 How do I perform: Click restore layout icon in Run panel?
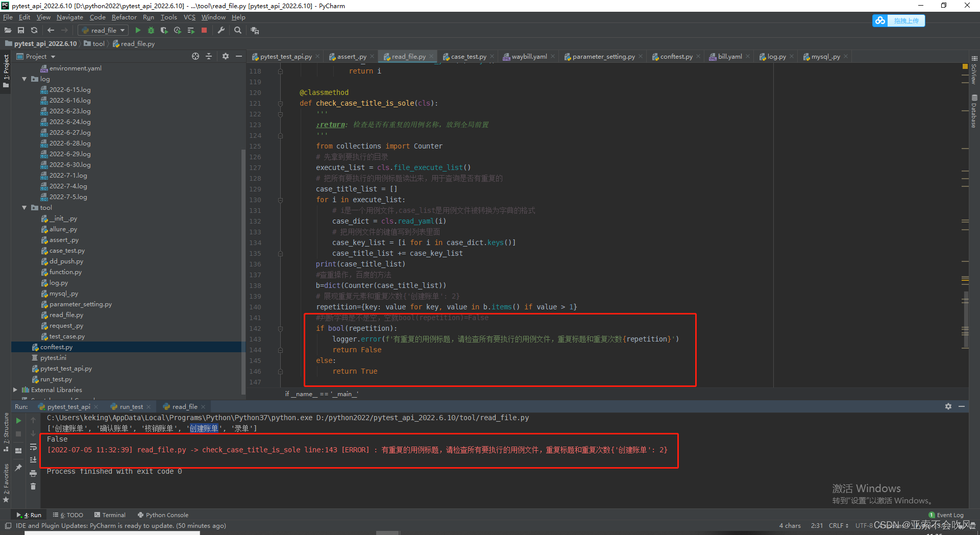pos(18,451)
